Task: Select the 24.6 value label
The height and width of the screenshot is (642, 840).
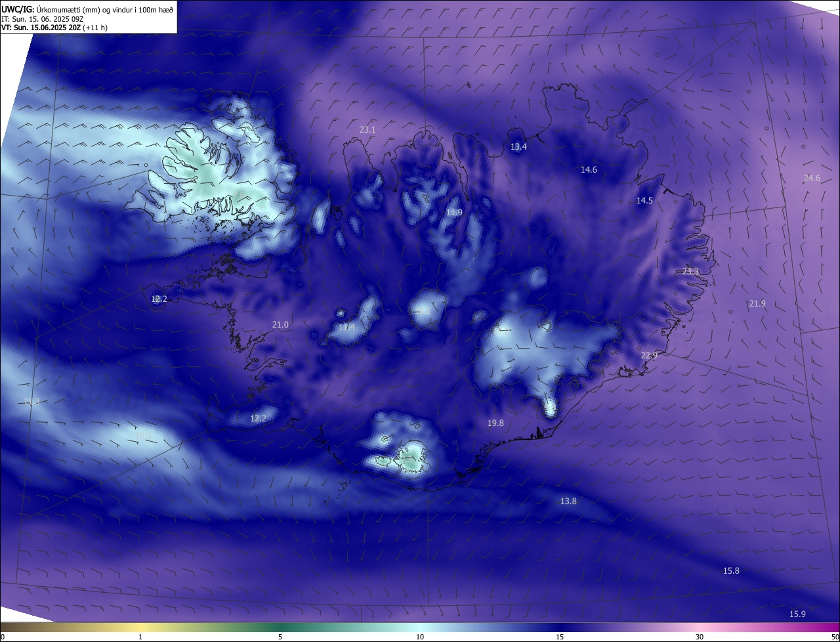Action: 812,179
